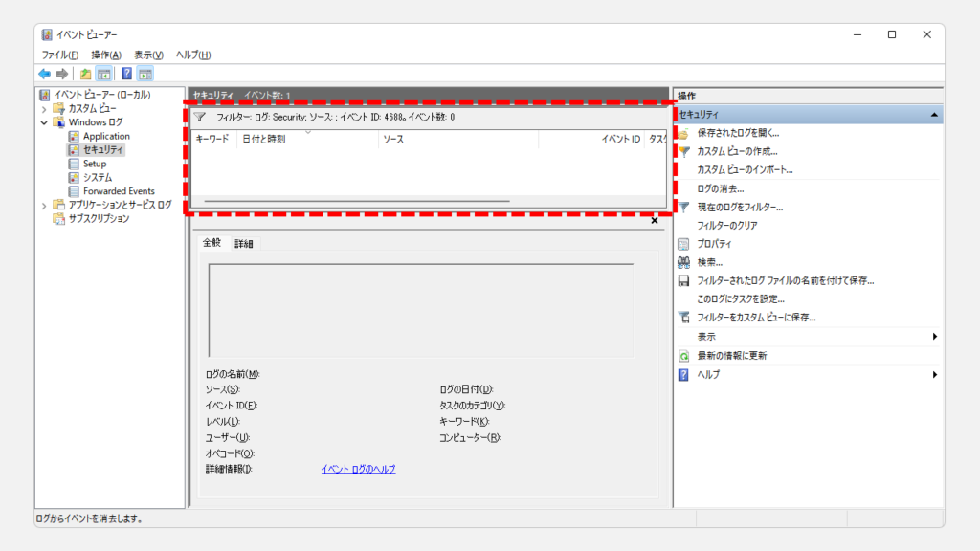The image size is (980, 551).
Task: Switch to the 全般 tab
Action: (x=212, y=242)
